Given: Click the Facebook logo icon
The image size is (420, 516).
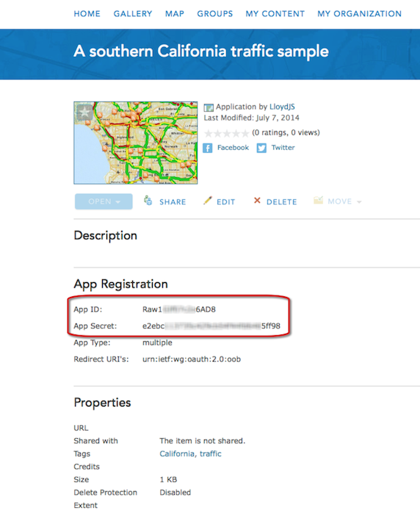Looking at the screenshot, I should pyautogui.click(x=207, y=148).
